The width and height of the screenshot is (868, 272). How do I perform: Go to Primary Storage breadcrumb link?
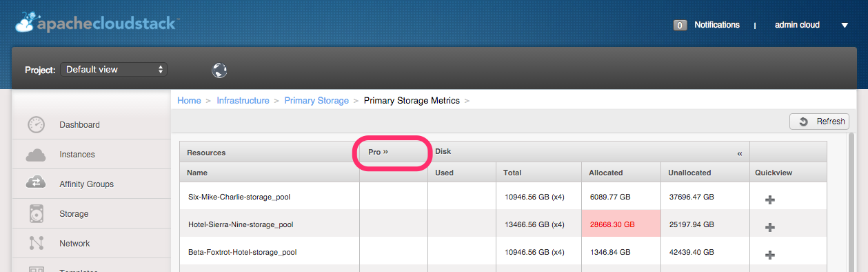coord(316,101)
